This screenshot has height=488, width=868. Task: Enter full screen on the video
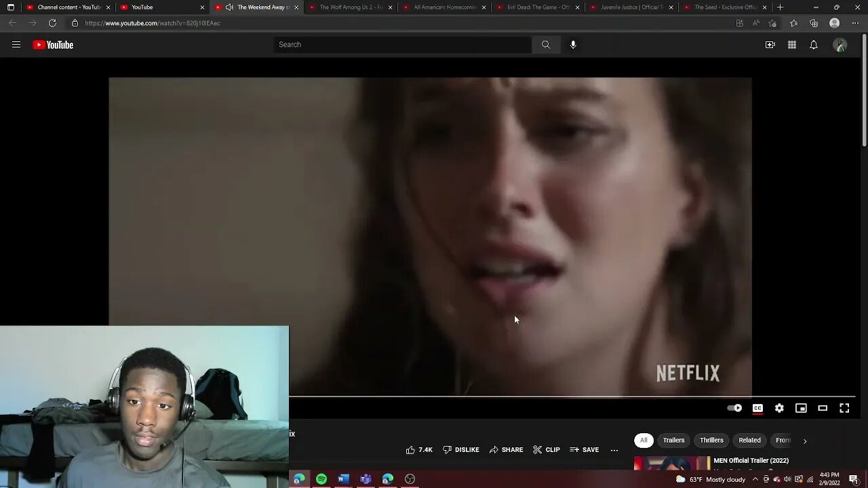[844, 408]
